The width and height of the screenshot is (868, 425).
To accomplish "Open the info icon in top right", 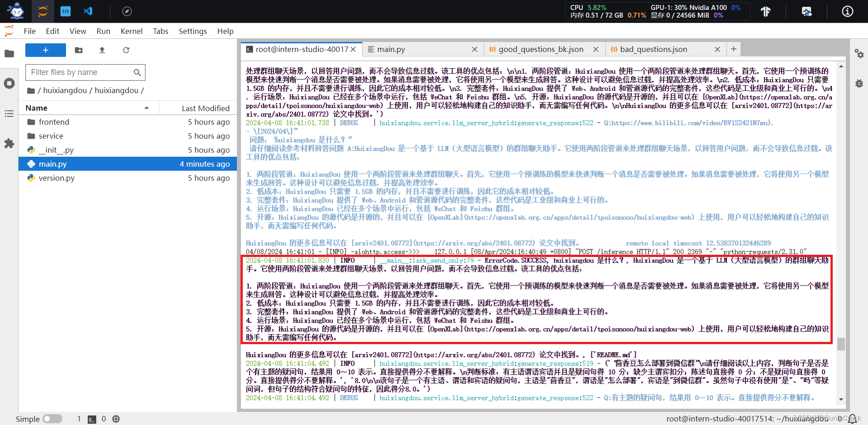I will click(x=848, y=11).
